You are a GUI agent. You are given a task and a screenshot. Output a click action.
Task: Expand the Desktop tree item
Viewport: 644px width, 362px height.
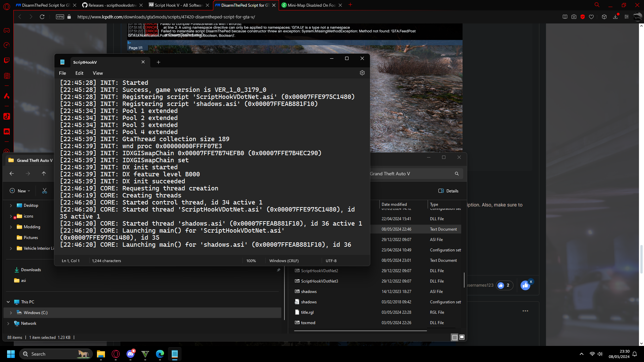11,205
